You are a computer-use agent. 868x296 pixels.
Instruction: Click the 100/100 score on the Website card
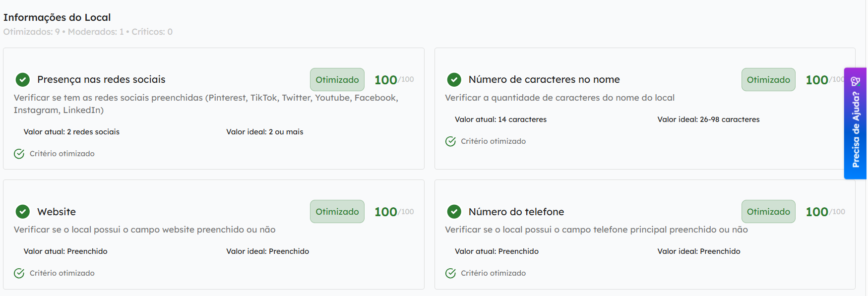[x=394, y=212]
